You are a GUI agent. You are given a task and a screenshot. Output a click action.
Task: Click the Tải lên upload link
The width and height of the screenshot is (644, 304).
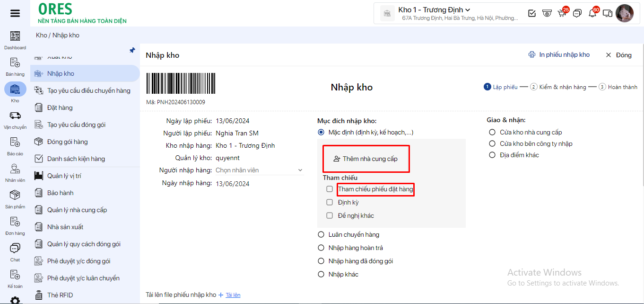point(233,295)
